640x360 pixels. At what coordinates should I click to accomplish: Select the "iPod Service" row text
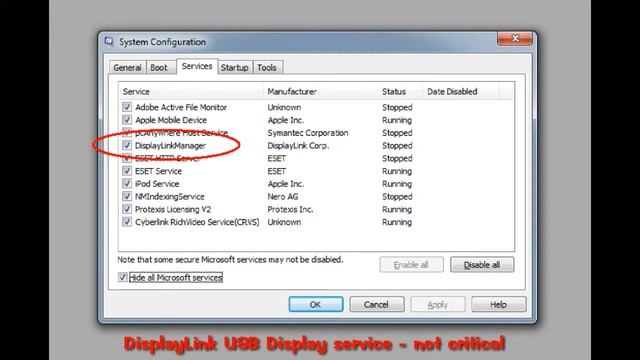(157, 184)
